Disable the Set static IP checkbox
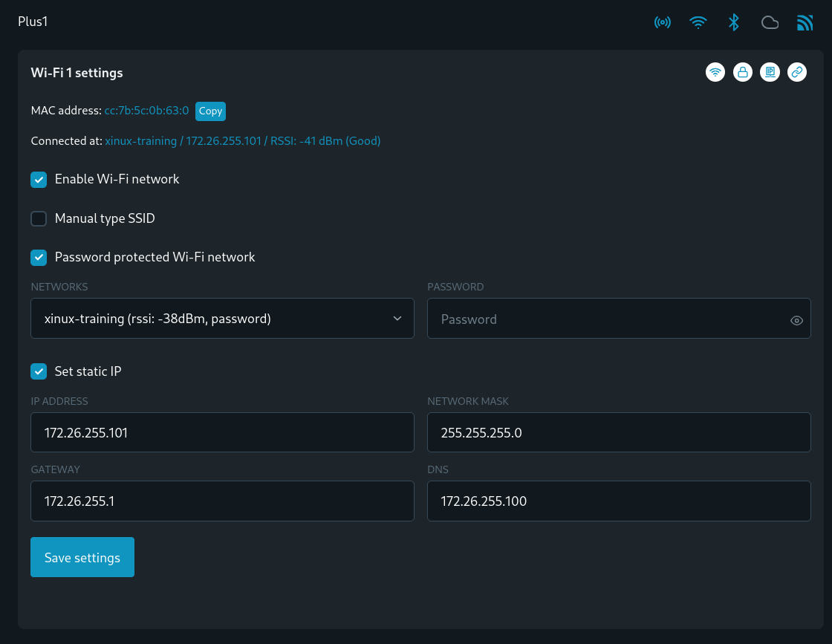832x644 pixels. 39,371
